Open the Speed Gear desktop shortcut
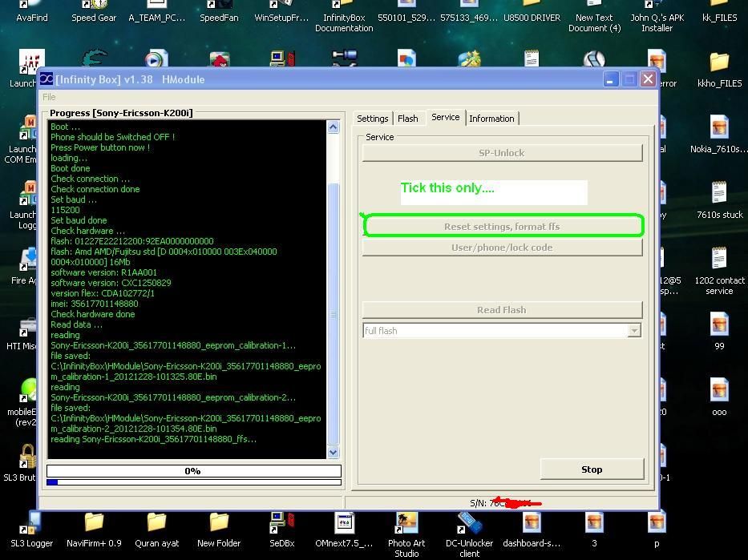Screen dimensions: 748x560 click(94, 12)
